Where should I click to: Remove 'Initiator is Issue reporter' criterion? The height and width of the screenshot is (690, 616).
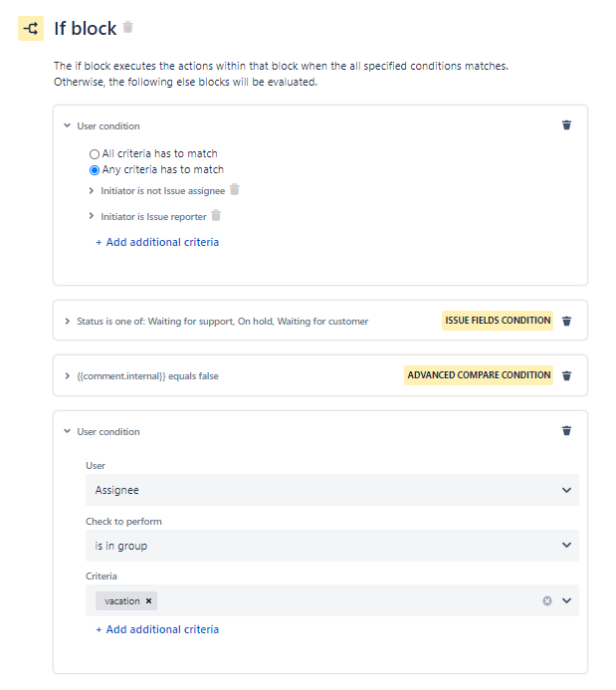216,216
